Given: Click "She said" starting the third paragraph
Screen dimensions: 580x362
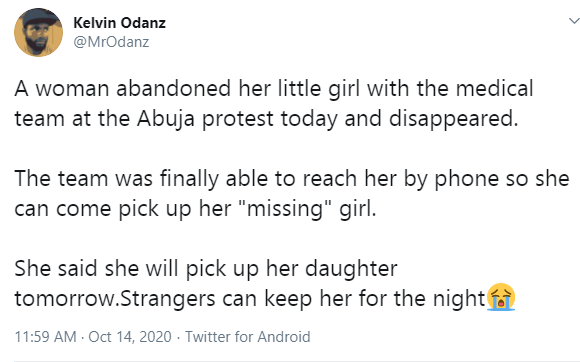Looking at the screenshot, I should (56, 269).
